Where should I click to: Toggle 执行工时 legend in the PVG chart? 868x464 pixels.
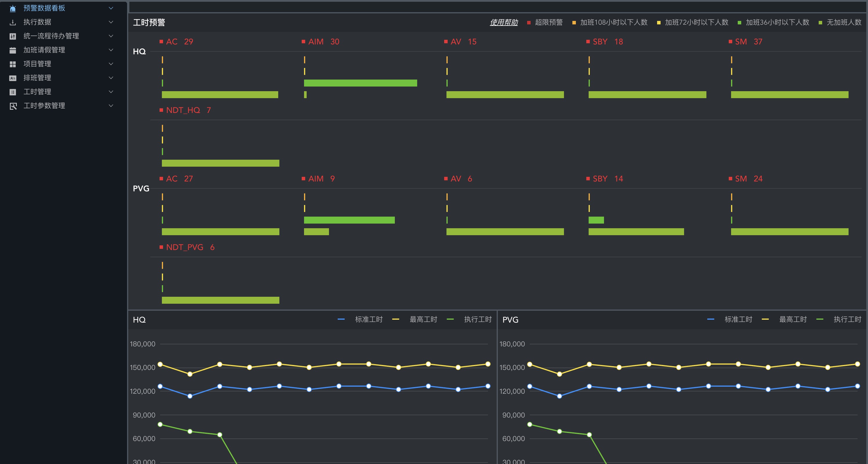pyautogui.click(x=839, y=319)
